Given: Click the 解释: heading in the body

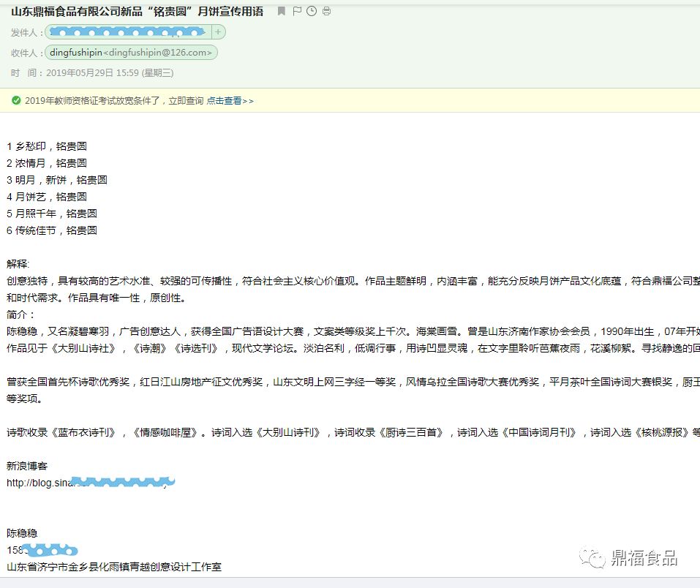Looking at the screenshot, I should [x=18, y=264].
